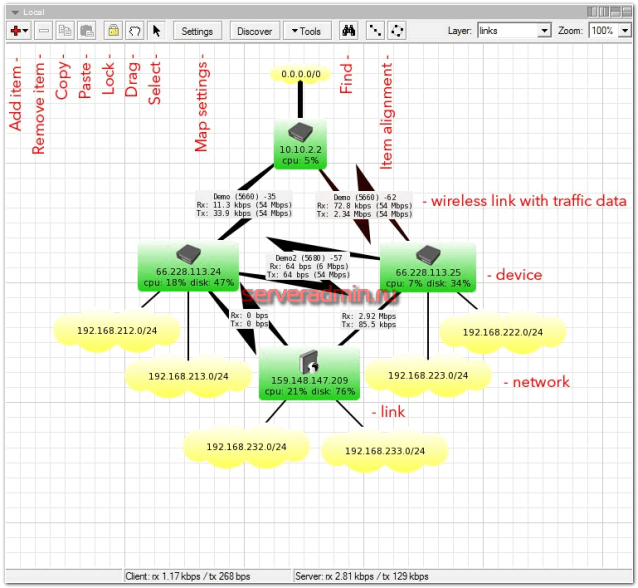Open the Tools dropdown menu
638x588 pixels.
pos(307,31)
